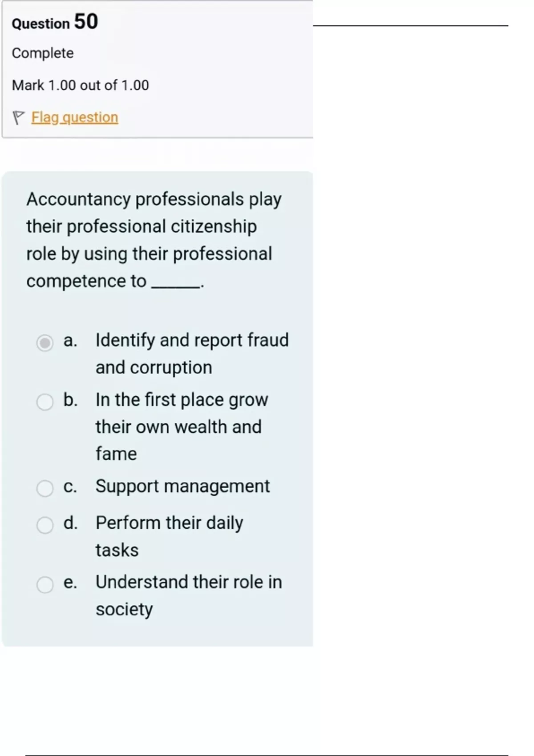This screenshot has width=534, height=756.
Task: Click the 'Accountancy professionals play' question text
Action: click(x=154, y=199)
